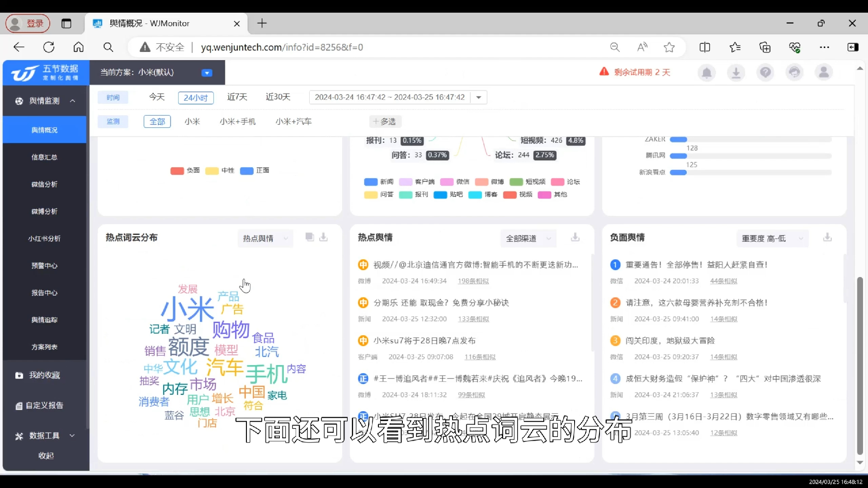
Task: Add page to favorites star icon
Action: coord(669,47)
